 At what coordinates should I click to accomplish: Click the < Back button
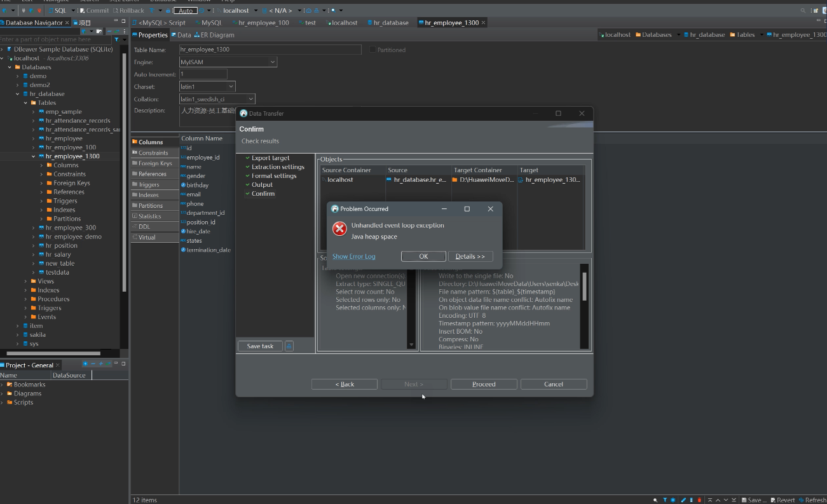(x=345, y=384)
